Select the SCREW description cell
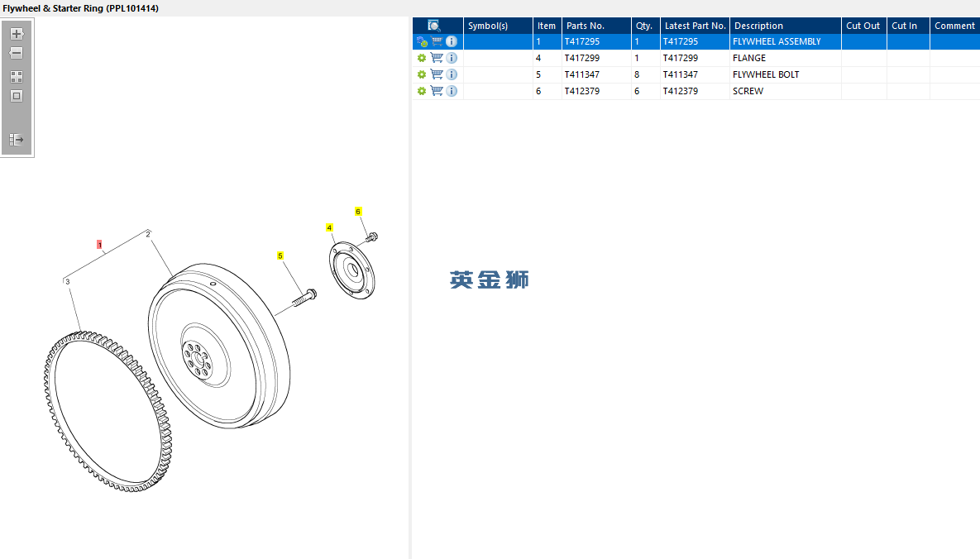The height and width of the screenshot is (559, 980). pos(785,91)
